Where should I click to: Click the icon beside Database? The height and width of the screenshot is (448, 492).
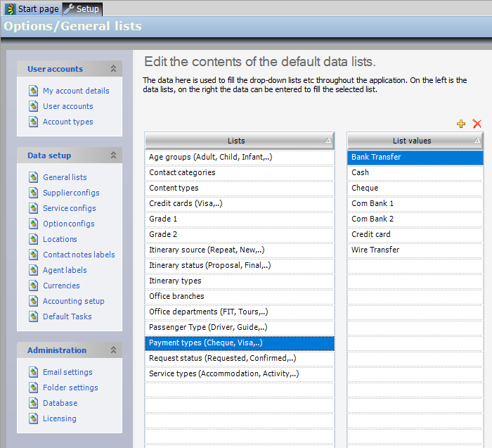[34, 403]
